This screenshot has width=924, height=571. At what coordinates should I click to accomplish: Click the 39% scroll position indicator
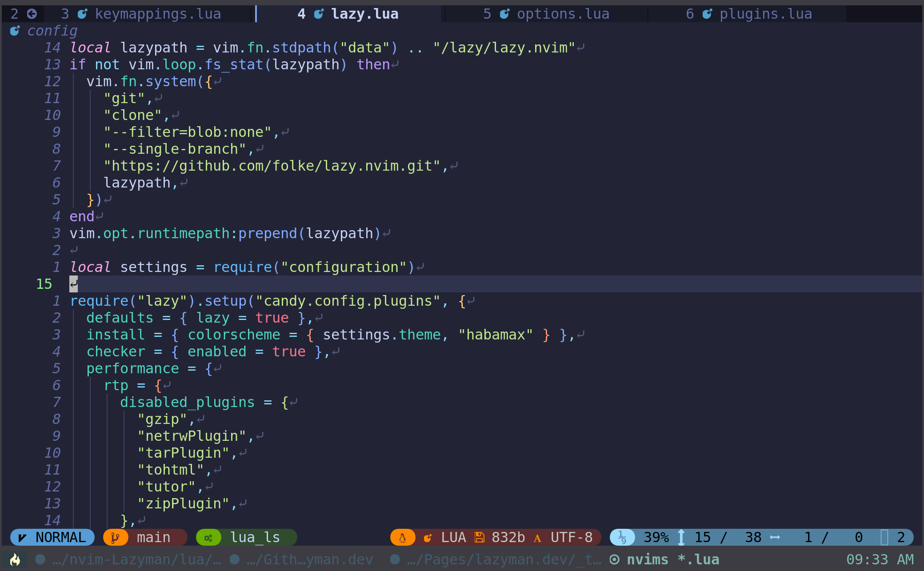656,538
